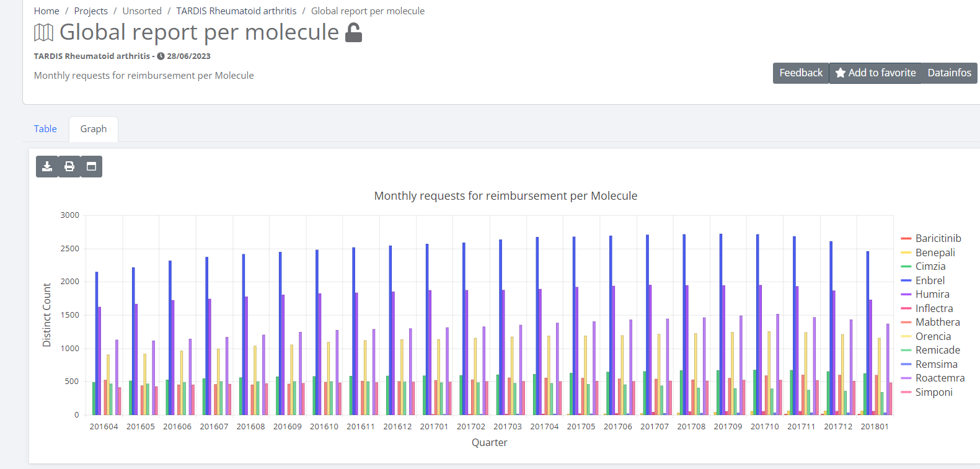Toggle the Enbrel series in the legend
Image resolution: width=980 pixels, height=469 pixels.
point(930,280)
